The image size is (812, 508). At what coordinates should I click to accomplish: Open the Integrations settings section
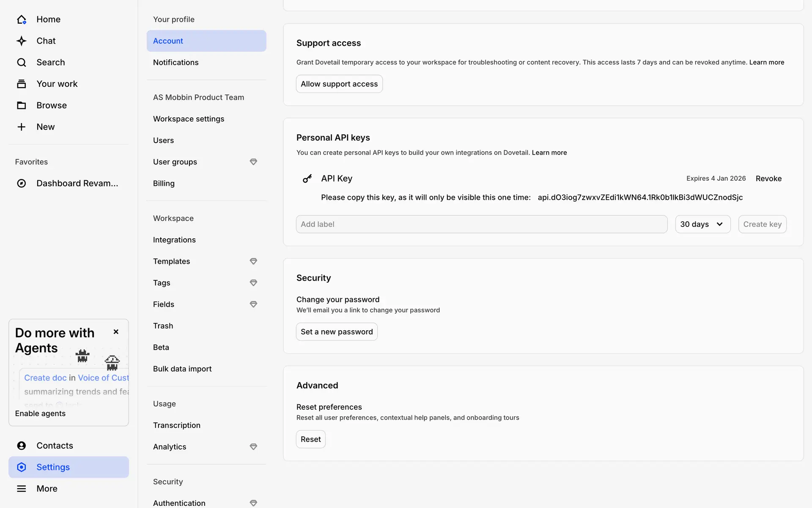[174, 240]
